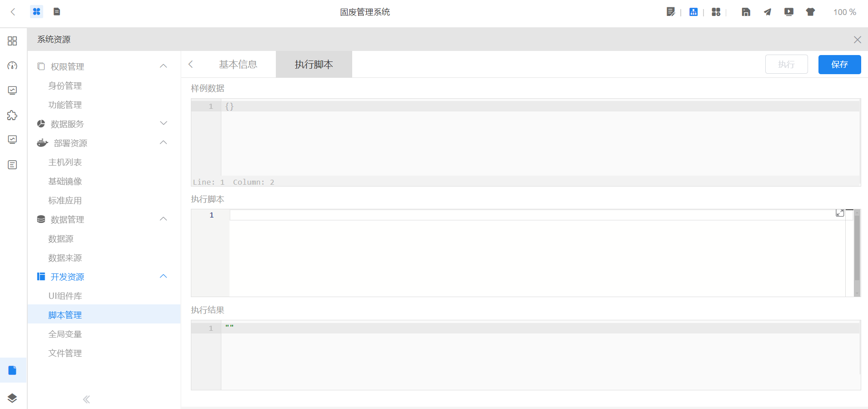Collapse the 部署资源 section chevron
868x409 pixels.
pos(164,142)
